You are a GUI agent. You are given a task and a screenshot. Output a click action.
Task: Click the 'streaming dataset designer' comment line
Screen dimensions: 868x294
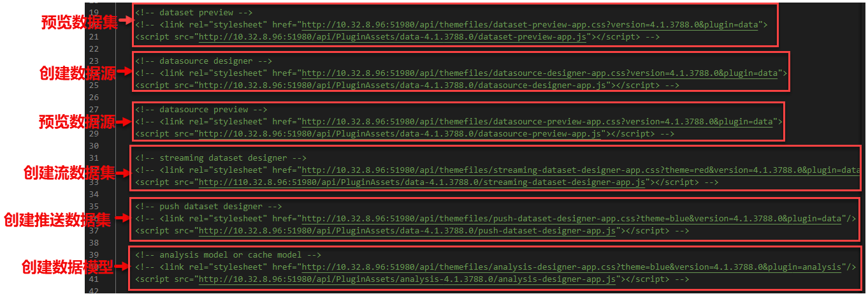pyautogui.click(x=221, y=158)
